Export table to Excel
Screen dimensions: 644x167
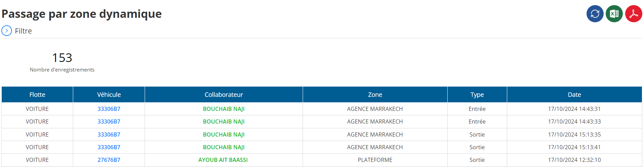pyautogui.click(x=614, y=14)
